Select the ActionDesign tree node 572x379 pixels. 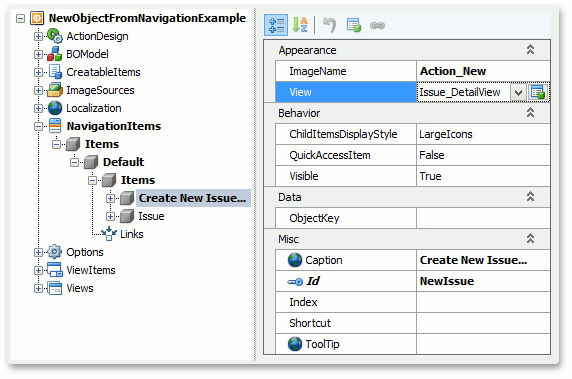97,36
